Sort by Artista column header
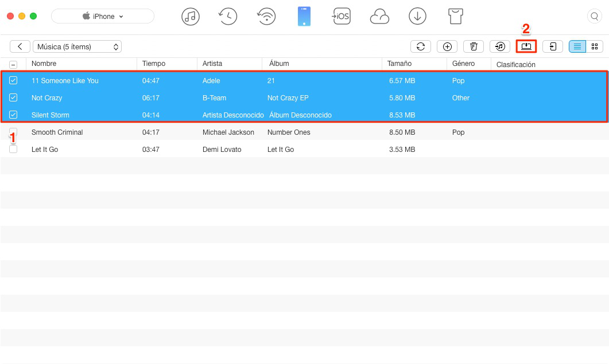The width and height of the screenshot is (609, 364). click(x=212, y=64)
